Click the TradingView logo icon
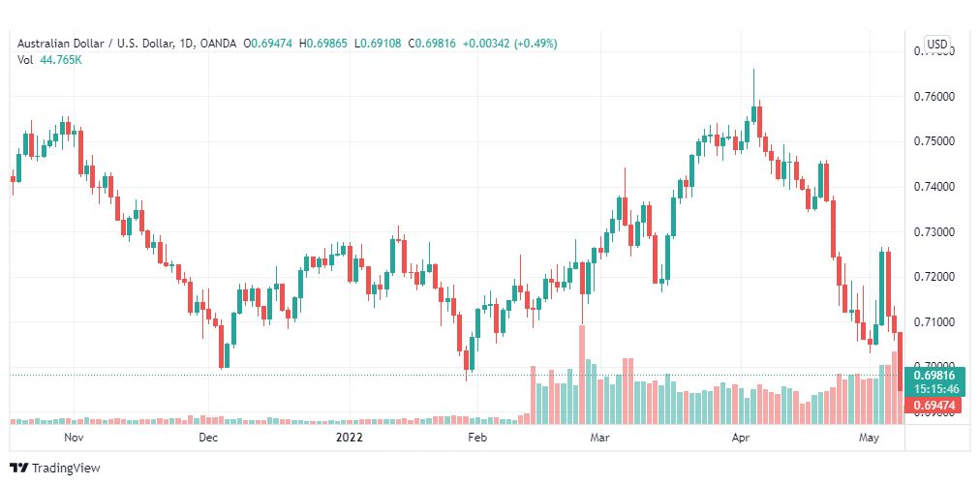 coord(19,468)
